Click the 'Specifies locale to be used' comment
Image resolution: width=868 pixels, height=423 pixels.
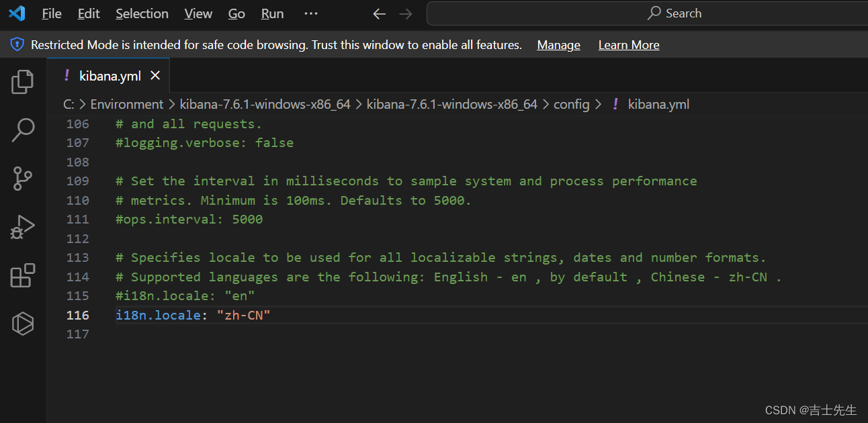point(441,257)
